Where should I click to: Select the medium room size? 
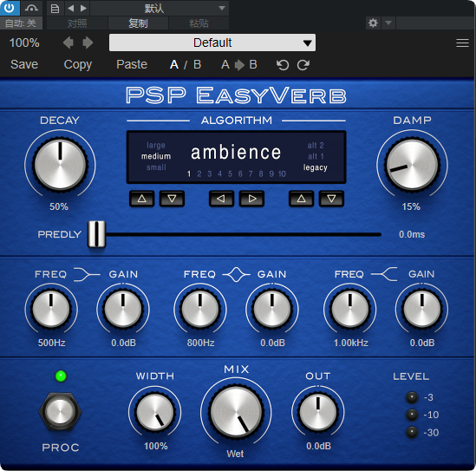[156, 156]
